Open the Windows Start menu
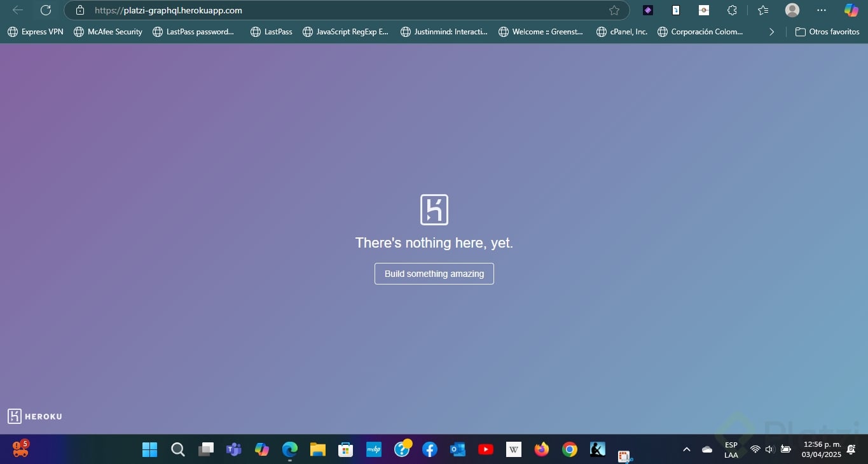Viewport: 868px width, 464px height. 150,449
